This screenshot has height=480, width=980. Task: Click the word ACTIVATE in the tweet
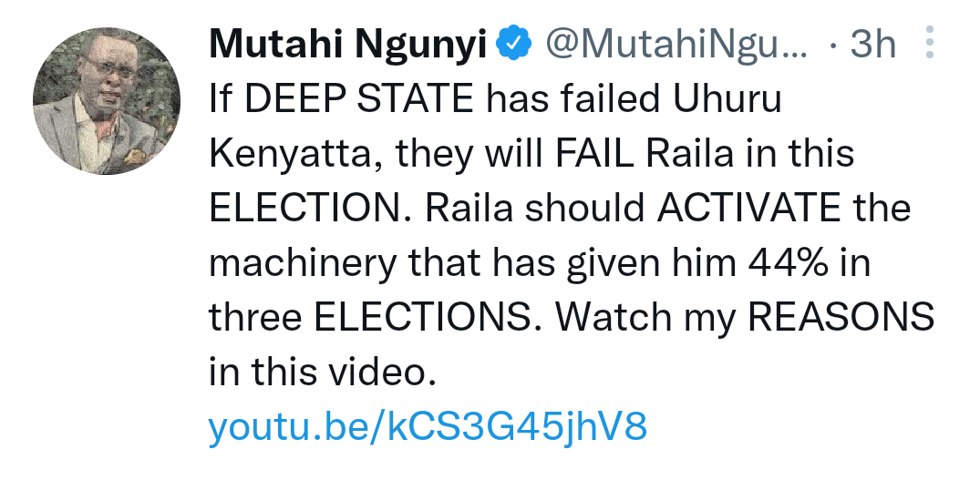click(749, 209)
